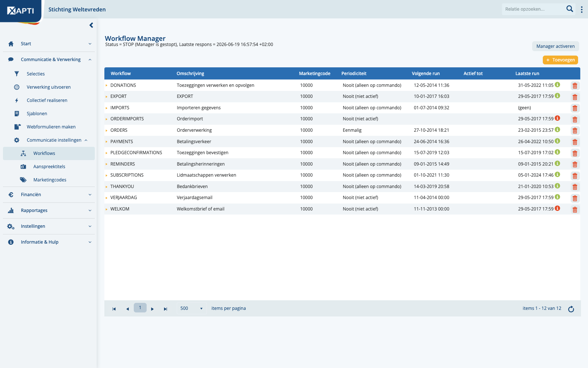This screenshot has width=588, height=368.
Task: Delete the SUBSCRIPTIONS workflow
Action: (x=575, y=176)
